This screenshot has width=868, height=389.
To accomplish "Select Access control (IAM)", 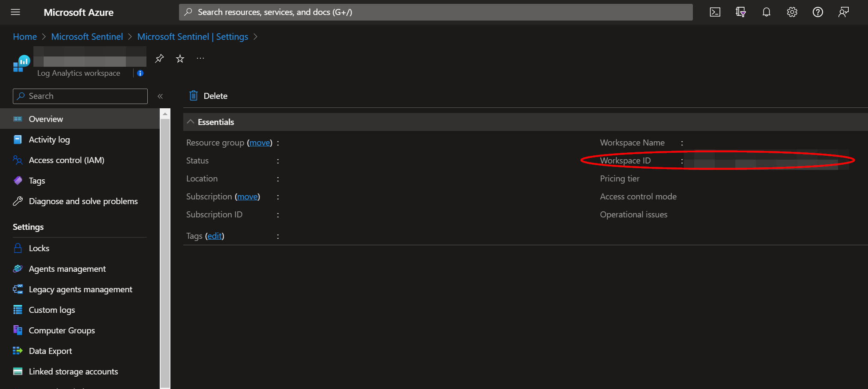I will coord(80,160).
